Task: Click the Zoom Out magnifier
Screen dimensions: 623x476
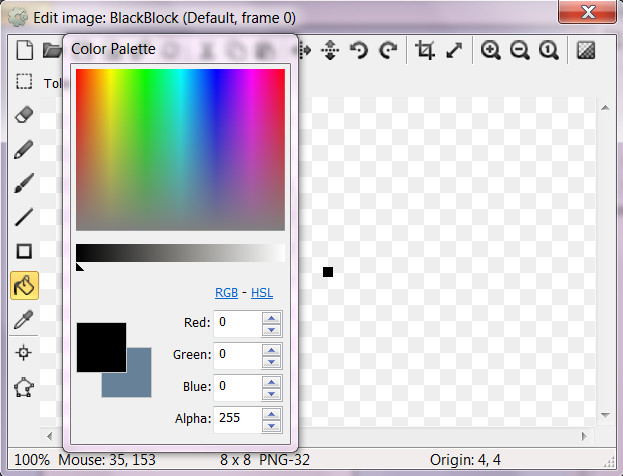Action: click(519, 50)
